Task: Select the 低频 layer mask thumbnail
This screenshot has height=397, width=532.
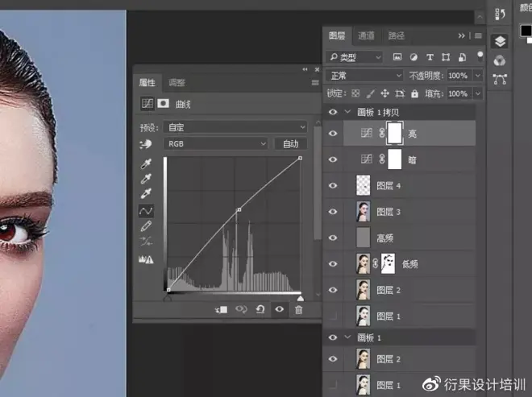Action: pyautogui.click(x=388, y=263)
